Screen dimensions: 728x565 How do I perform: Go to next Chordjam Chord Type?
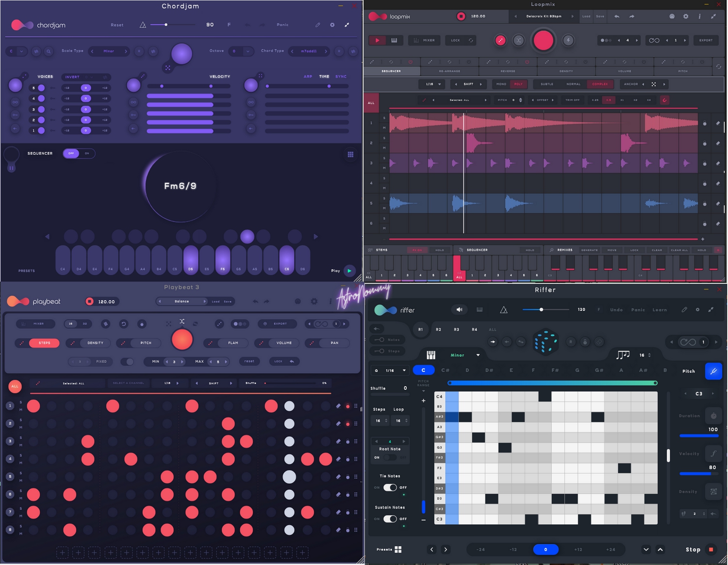(326, 51)
